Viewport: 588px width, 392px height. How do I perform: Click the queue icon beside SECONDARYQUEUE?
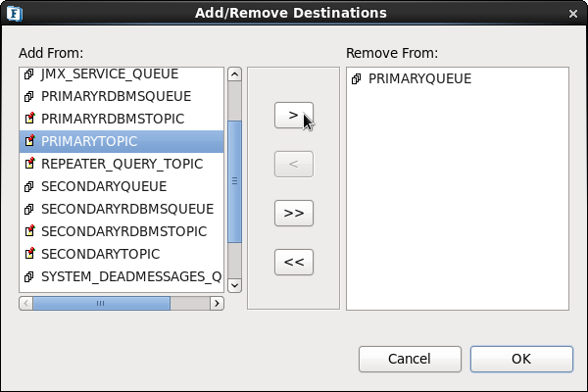pos(29,186)
